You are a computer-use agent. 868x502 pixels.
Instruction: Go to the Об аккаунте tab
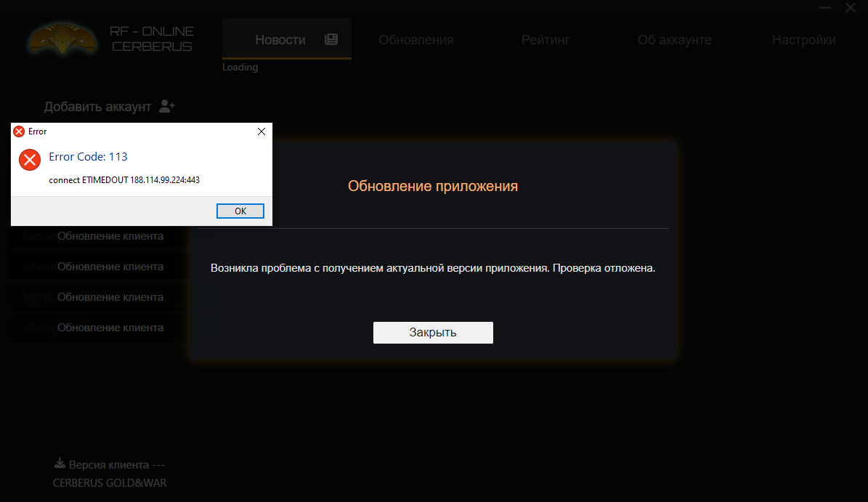tap(674, 40)
